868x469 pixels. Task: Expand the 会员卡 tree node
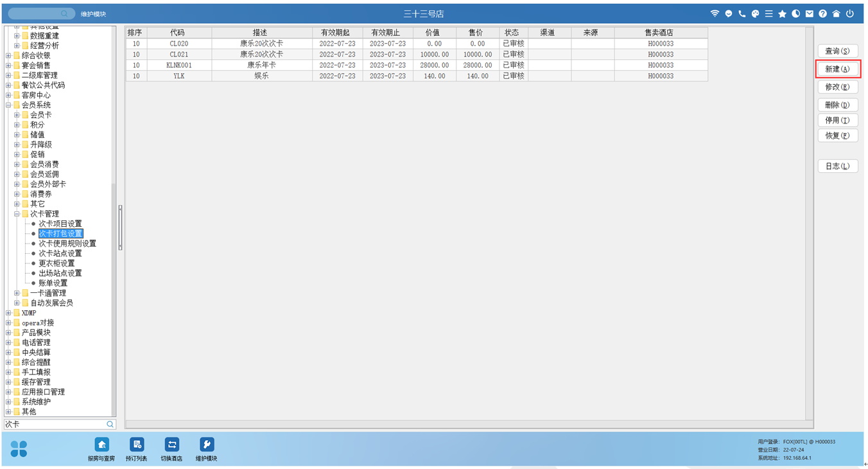pos(17,115)
